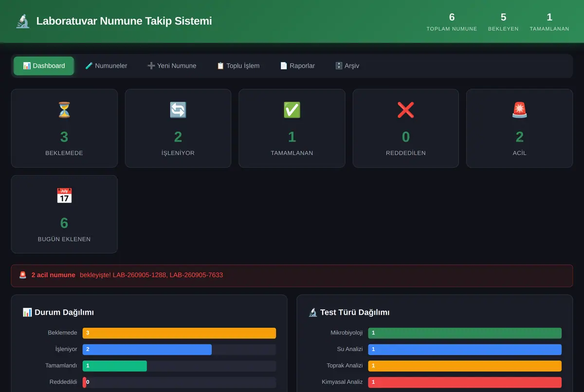Click the green Tamamlandı status bar

click(x=115, y=366)
